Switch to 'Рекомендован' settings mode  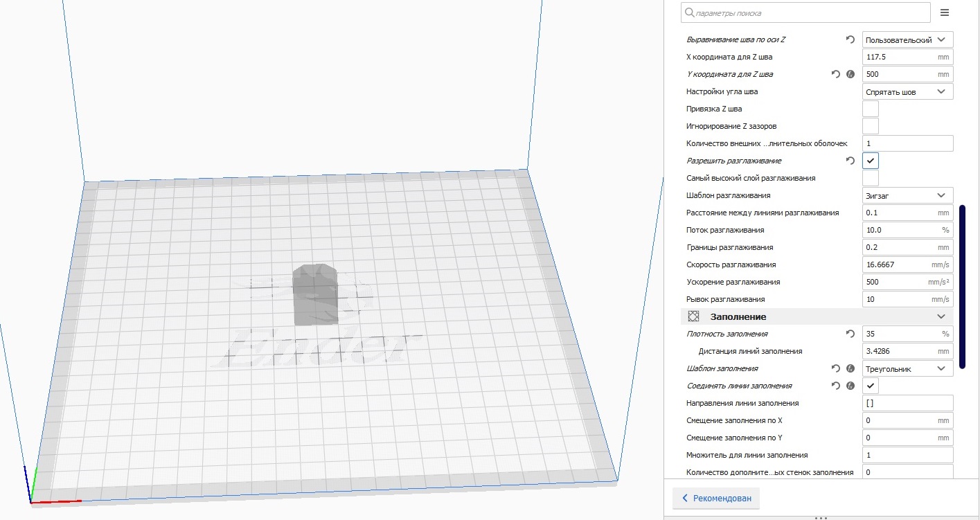716,498
